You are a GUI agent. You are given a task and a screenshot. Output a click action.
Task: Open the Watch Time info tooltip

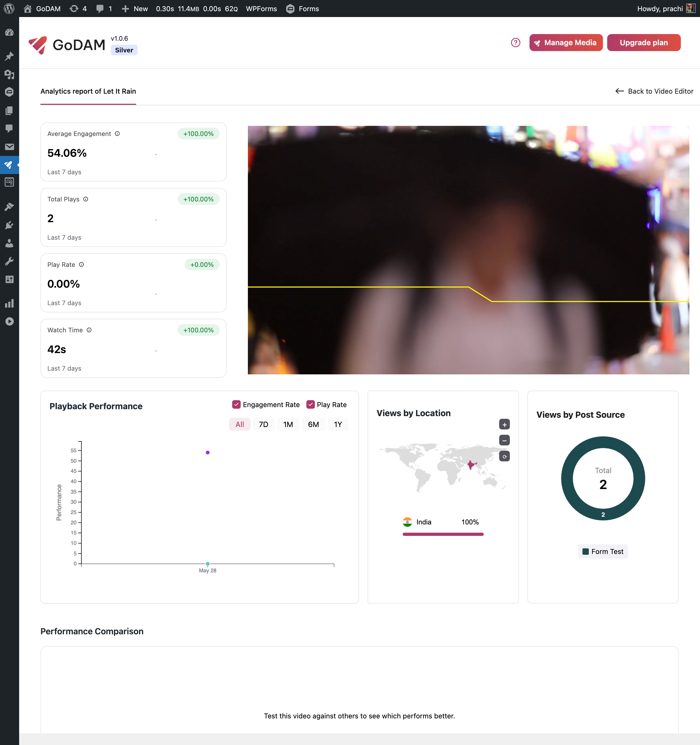(x=89, y=330)
